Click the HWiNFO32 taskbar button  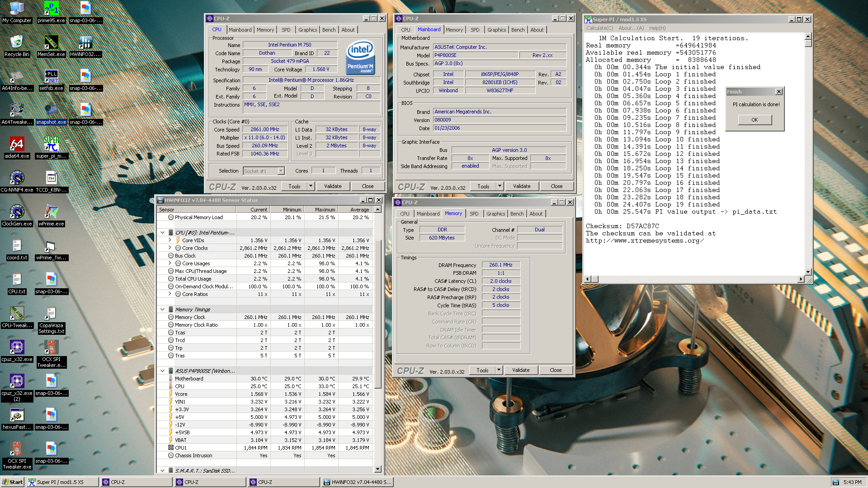tap(357, 482)
